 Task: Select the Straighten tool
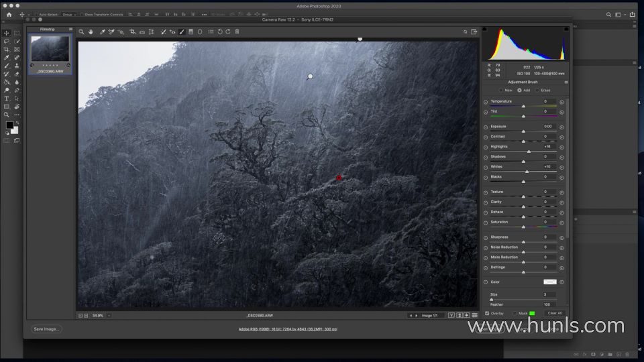coord(142,32)
